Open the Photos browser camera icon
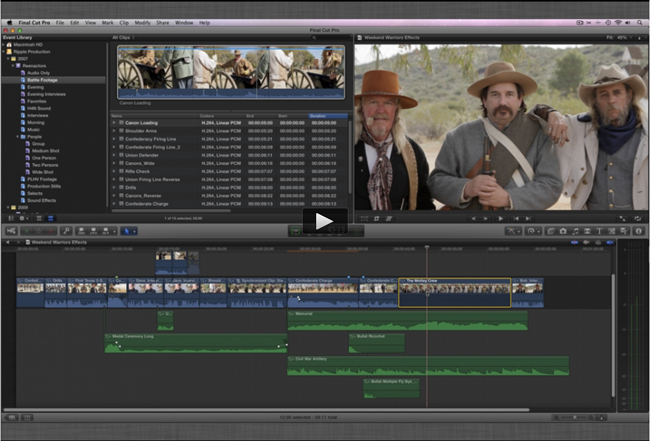This screenshot has height=441, width=650. (563, 231)
